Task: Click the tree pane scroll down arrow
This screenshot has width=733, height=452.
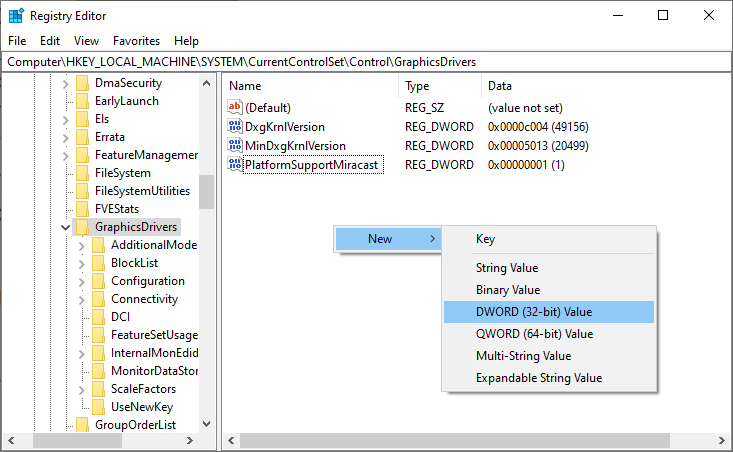Action: [x=207, y=424]
